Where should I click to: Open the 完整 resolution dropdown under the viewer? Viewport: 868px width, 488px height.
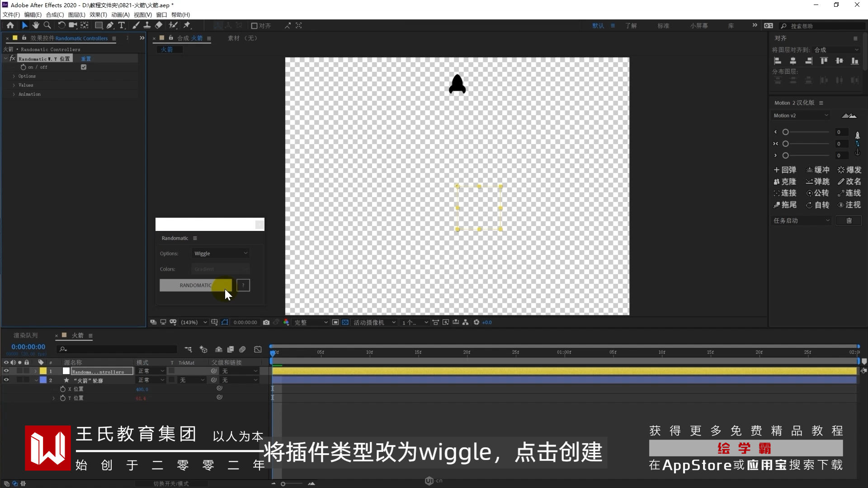pos(311,322)
